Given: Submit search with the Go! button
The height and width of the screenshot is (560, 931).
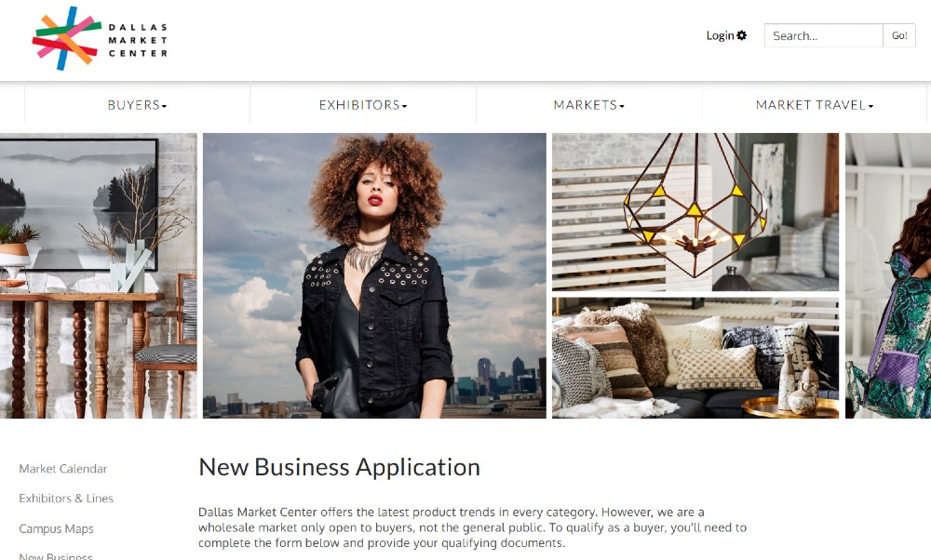Looking at the screenshot, I should pos(899,35).
